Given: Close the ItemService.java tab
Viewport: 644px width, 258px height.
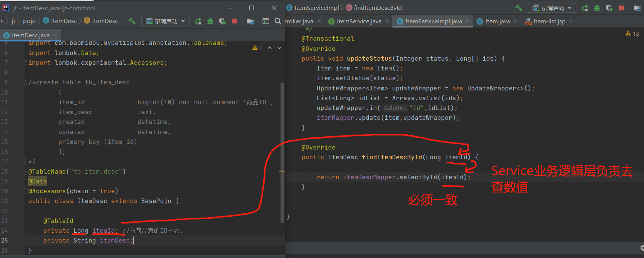Looking at the screenshot, I should click(x=387, y=21).
